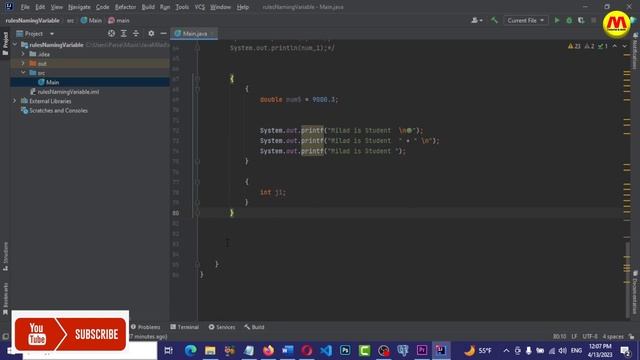Image resolution: width=640 pixels, height=360 pixels.
Task: Expand the .idea folder
Action: pos(23,54)
